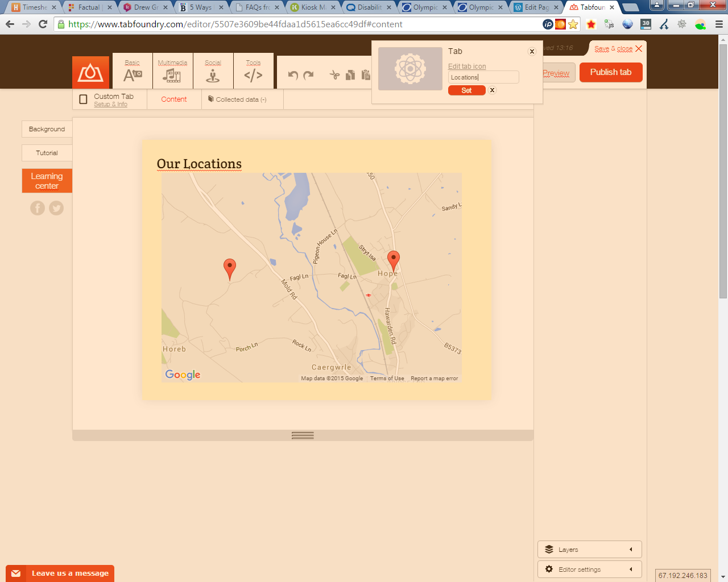The image size is (728, 582).
Task: Expand the Layers panel
Action: coord(589,550)
